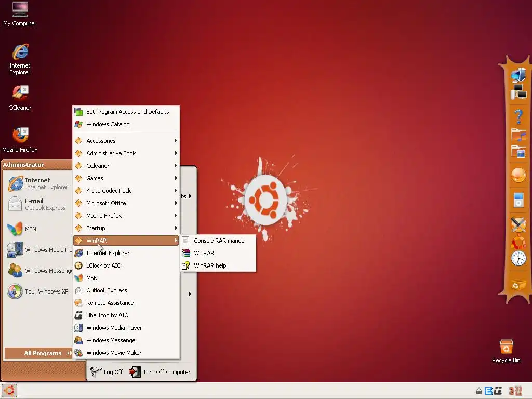Open Outlook Express in All Programs list
The image size is (532, 399).
point(126,290)
